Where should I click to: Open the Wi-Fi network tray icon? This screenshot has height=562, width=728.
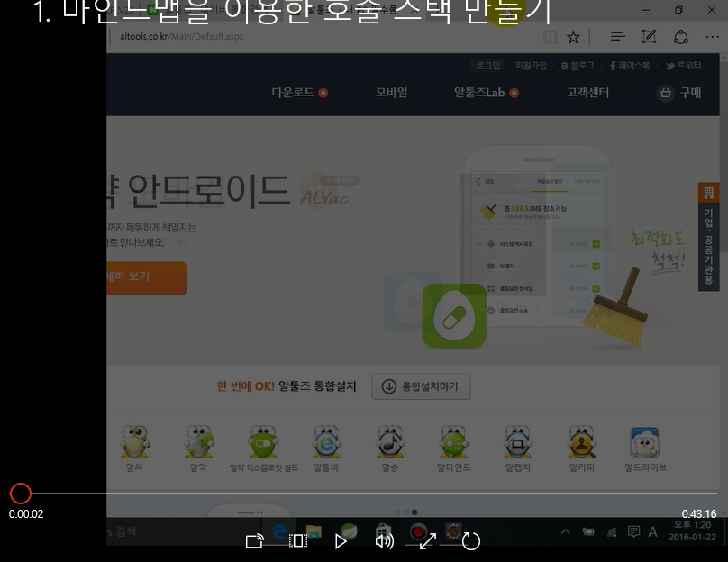(x=612, y=532)
